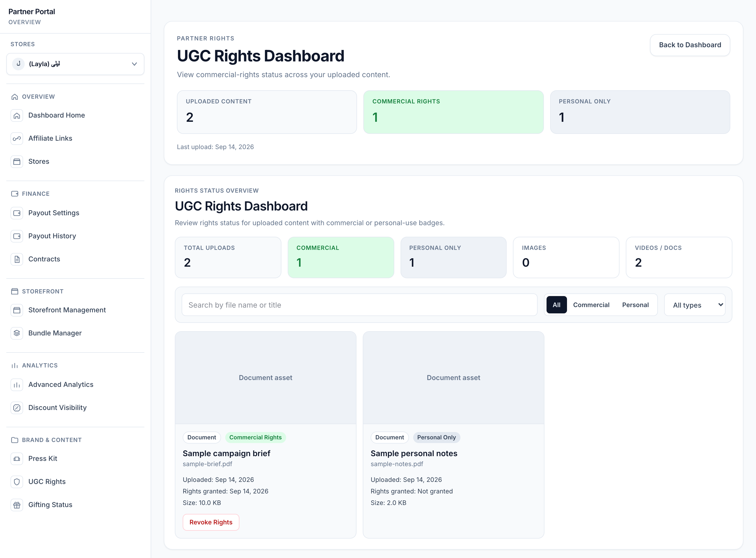The image size is (756, 558).
Task: Focus the file name search field
Action: pyautogui.click(x=359, y=305)
